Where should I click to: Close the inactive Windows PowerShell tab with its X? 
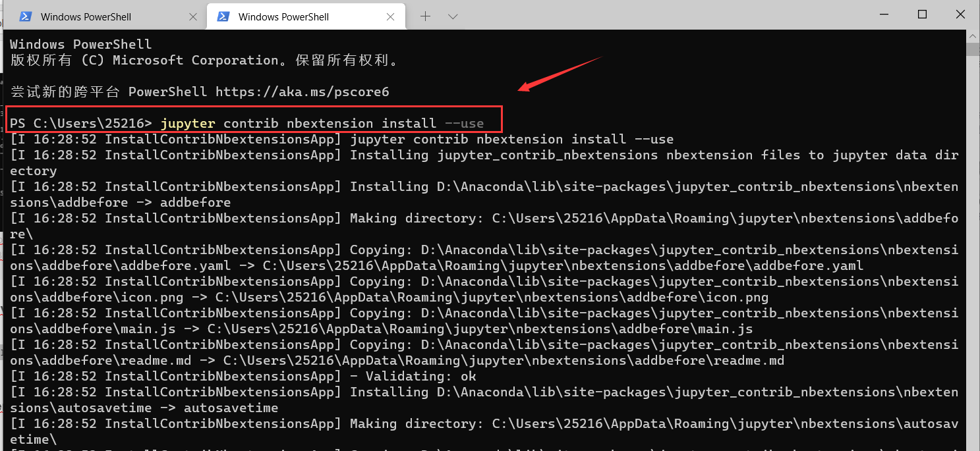point(192,16)
